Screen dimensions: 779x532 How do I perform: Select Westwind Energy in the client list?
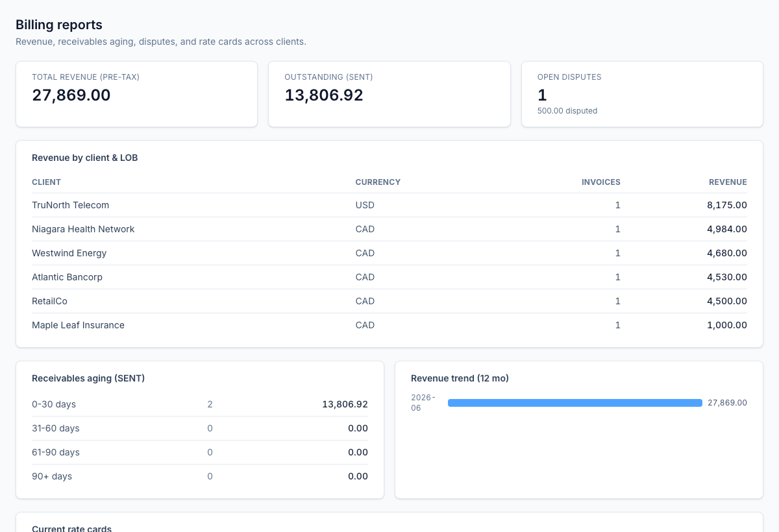(69, 253)
